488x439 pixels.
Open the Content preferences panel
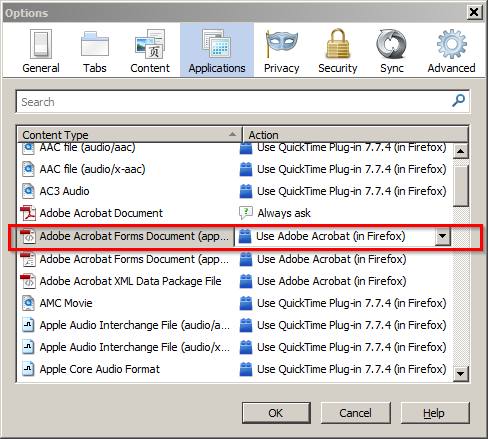point(150,51)
